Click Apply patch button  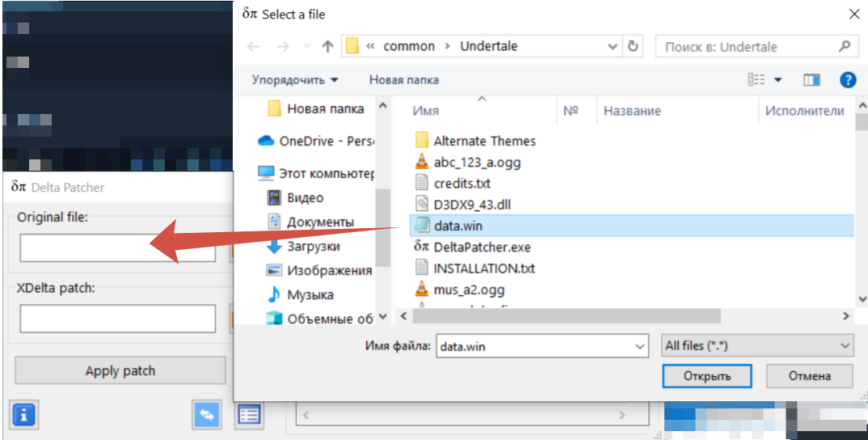(x=120, y=370)
